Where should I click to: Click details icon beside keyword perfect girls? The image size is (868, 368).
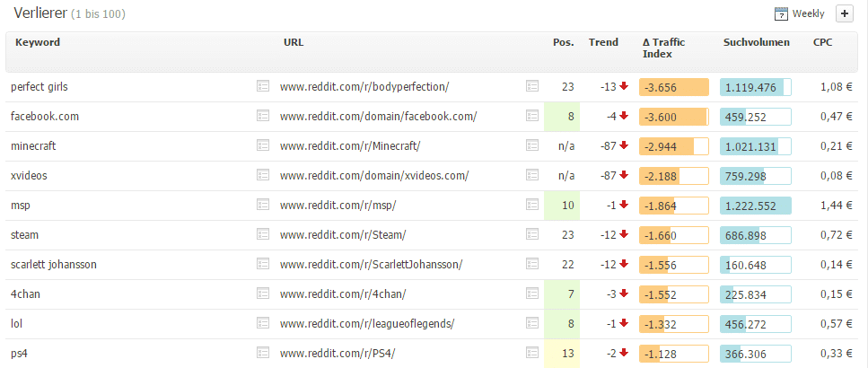point(263,86)
